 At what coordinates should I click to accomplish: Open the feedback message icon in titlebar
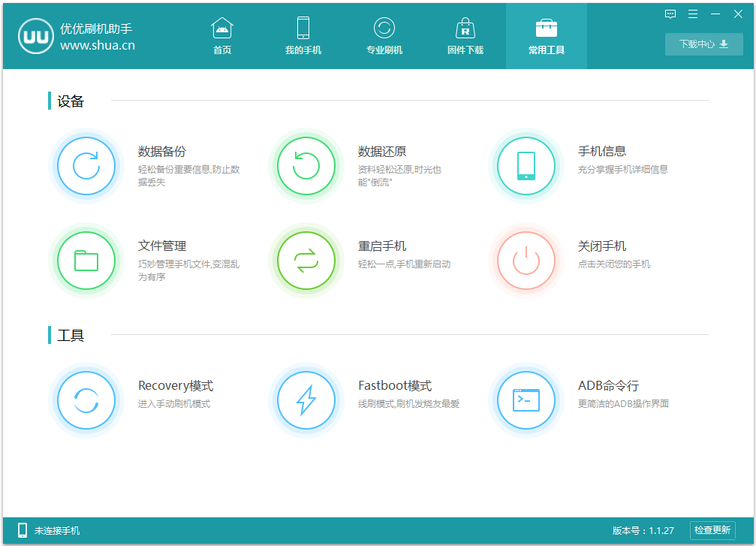(x=670, y=14)
